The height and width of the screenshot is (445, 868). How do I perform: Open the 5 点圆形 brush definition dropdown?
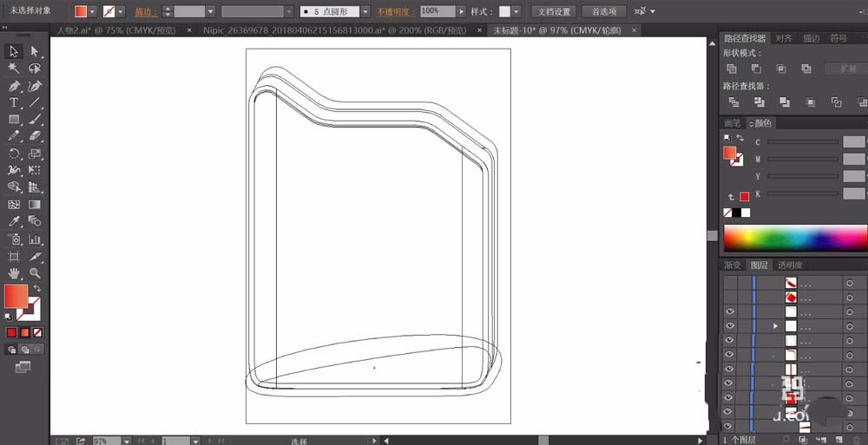(x=365, y=11)
